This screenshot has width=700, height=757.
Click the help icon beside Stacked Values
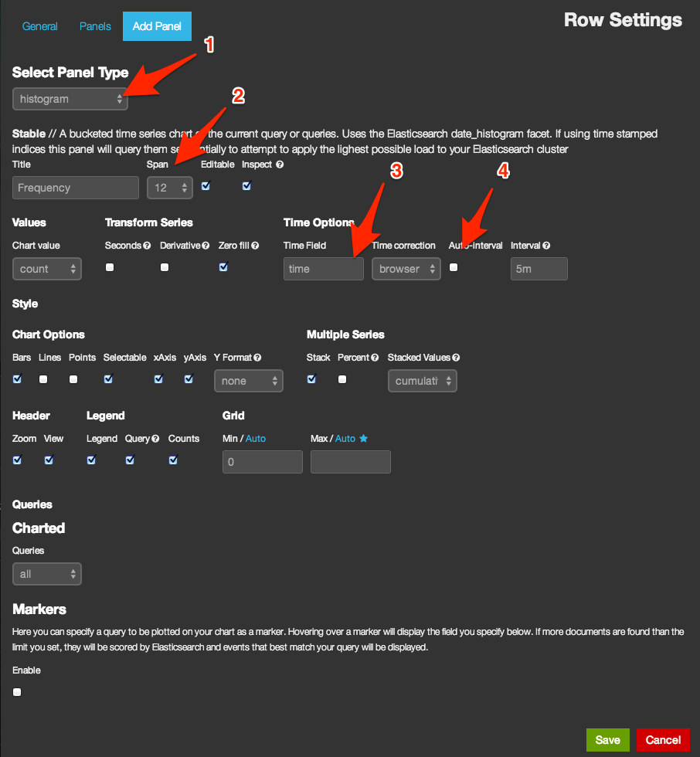pos(456,358)
